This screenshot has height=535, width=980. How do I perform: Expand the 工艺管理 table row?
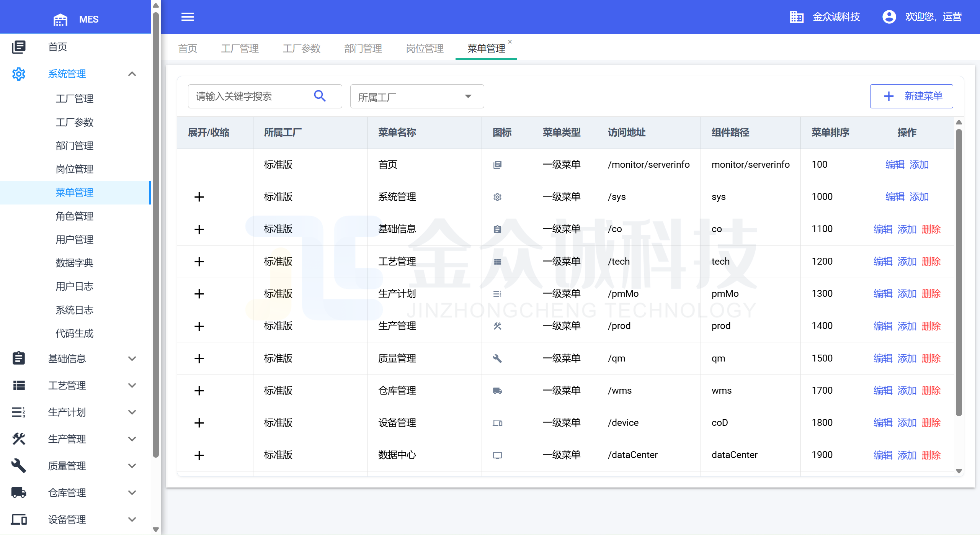coord(199,262)
